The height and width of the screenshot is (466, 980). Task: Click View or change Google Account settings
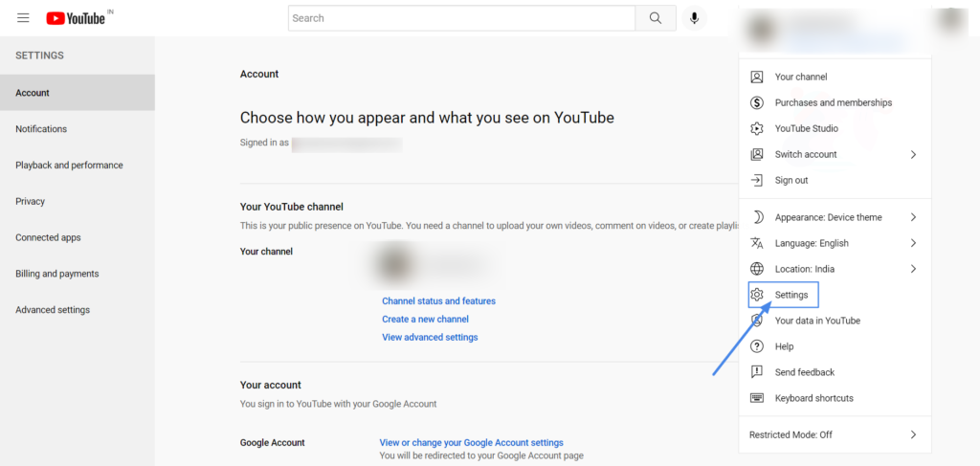pos(471,443)
